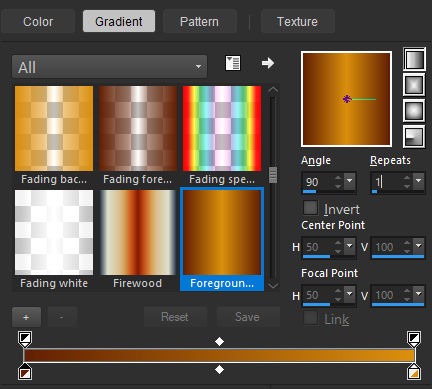Click the upper transparency midpoint diamond
Screen dimensions: 432x389
tap(219, 341)
